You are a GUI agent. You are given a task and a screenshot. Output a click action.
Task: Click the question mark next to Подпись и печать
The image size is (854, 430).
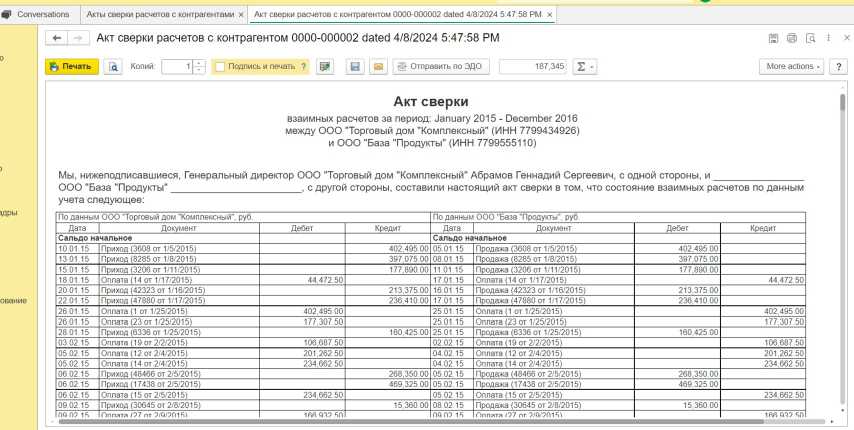coord(303,66)
